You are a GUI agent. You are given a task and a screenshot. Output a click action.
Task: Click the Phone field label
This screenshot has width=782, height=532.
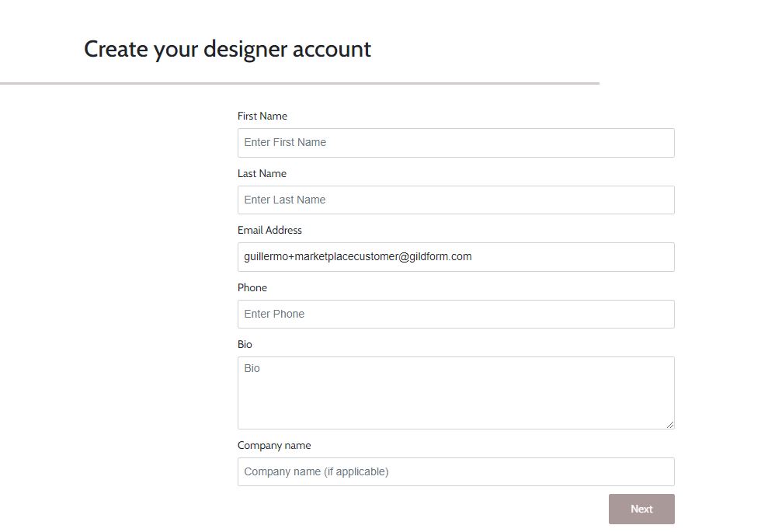[252, 287]
